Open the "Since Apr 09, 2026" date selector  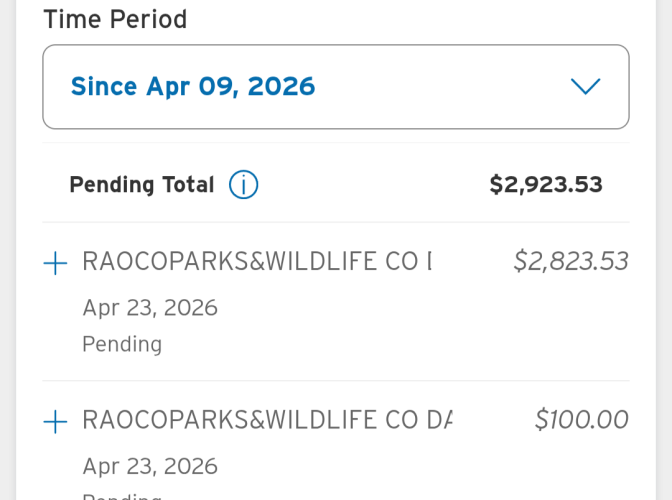[193, 87]
